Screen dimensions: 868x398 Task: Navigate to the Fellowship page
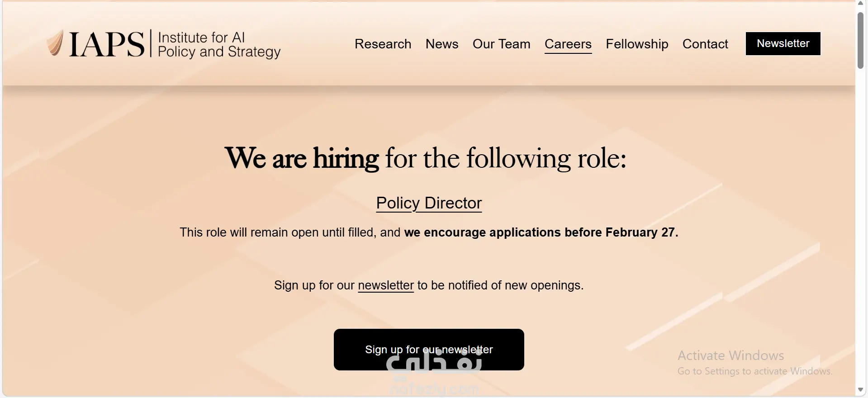[636, 44]
